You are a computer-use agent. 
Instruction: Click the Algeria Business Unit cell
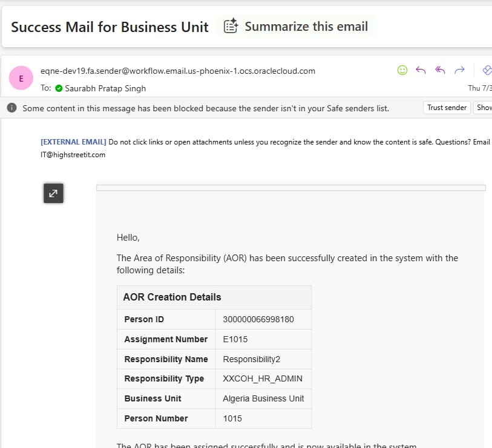[x=263, y=398]
